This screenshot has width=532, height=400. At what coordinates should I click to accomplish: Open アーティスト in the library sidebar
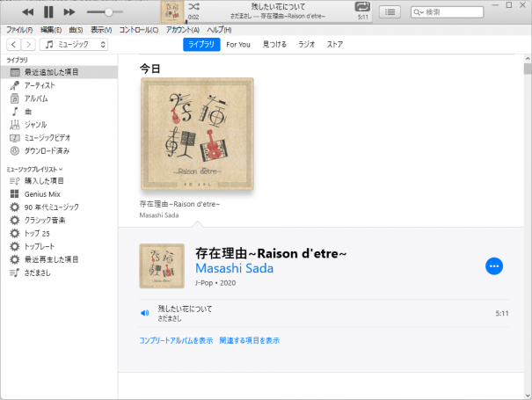tap(39, 85)
